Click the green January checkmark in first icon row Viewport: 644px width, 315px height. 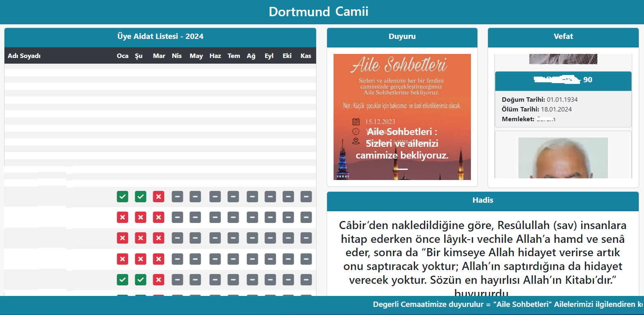pyautogui.click(x=122, y=197)
